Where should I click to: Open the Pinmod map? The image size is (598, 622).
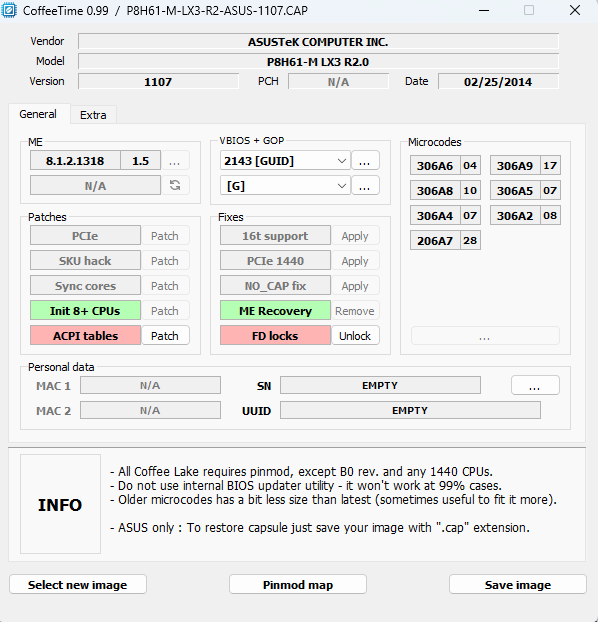pos(298,584)
